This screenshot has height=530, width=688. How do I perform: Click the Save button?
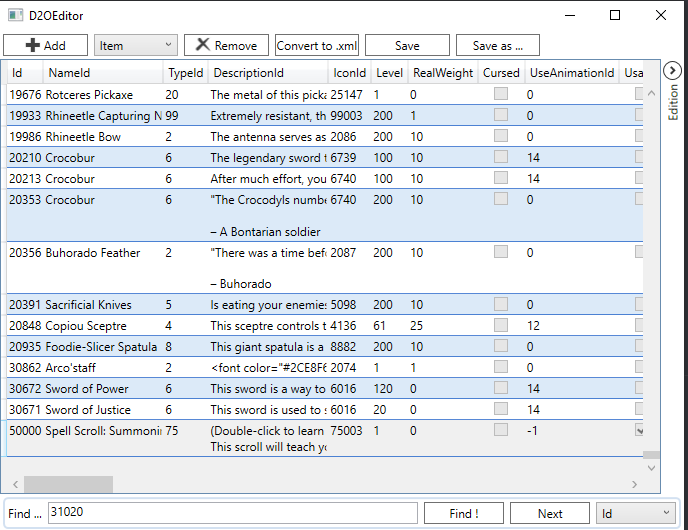tap(407, 45)
